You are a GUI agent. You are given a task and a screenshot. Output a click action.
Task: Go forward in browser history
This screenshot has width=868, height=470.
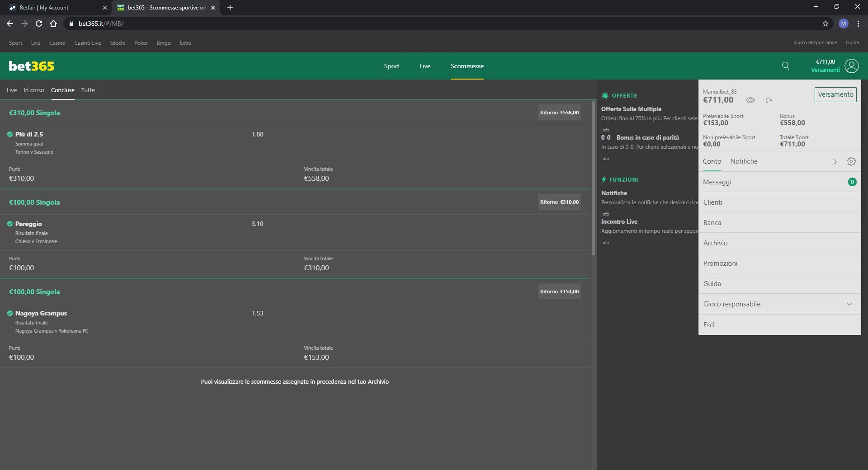24,23
